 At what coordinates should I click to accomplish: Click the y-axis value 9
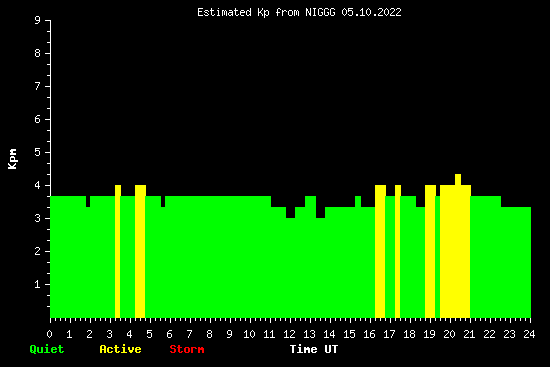coord(38,20)
